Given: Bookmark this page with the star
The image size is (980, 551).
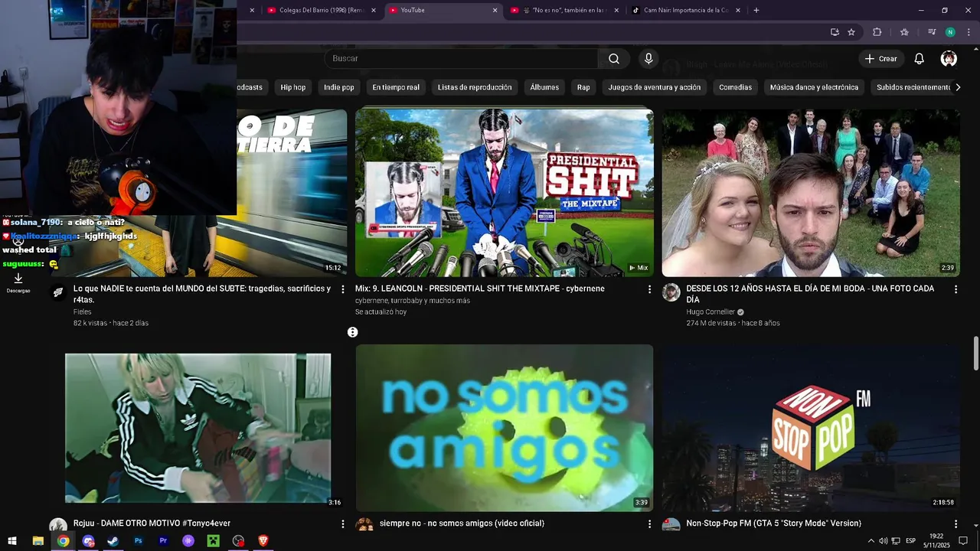Looking at the screenshot, I should (x=851, y=32).
